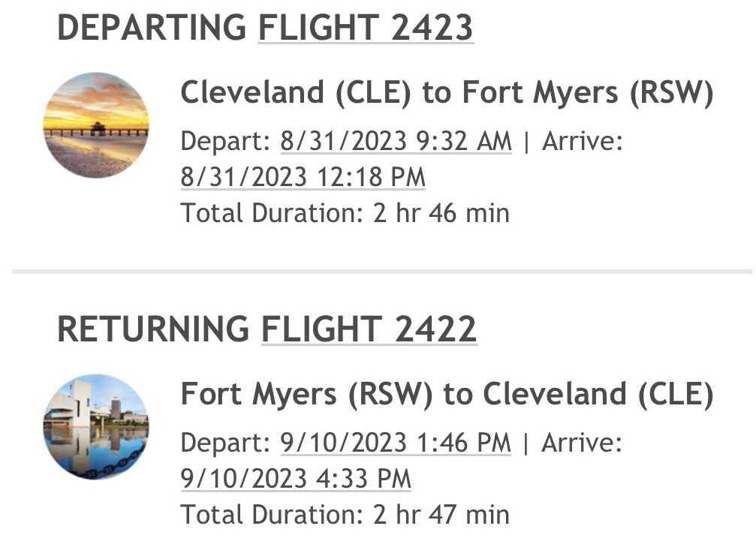The height and width of the screenshot is (544, 756).
Task: Select the 9/10/2023 1:46 PM departure link
Action: tap(396, 443)
